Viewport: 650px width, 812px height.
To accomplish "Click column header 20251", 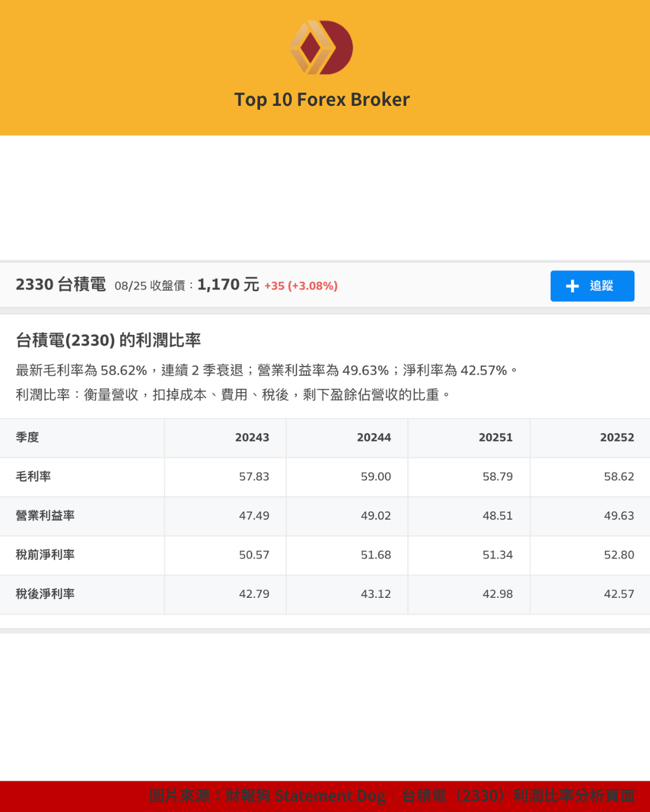I will [496, 438].
